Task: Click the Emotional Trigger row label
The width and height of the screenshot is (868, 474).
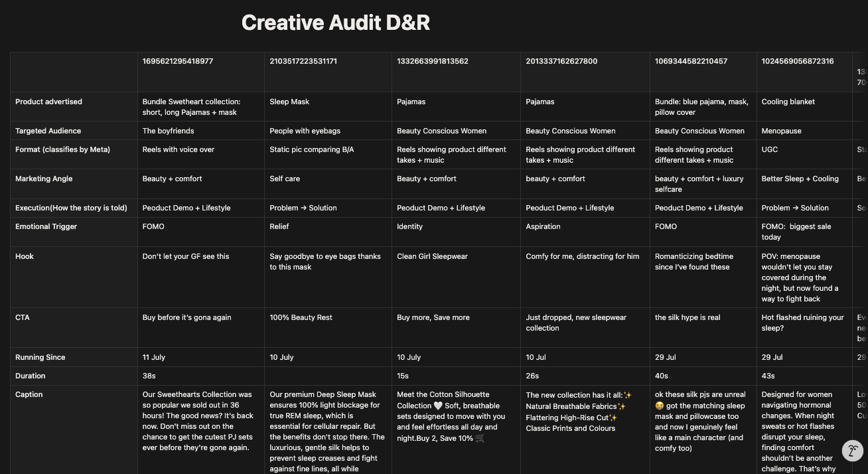Action: pyautogui.click(x=46, y=226)
